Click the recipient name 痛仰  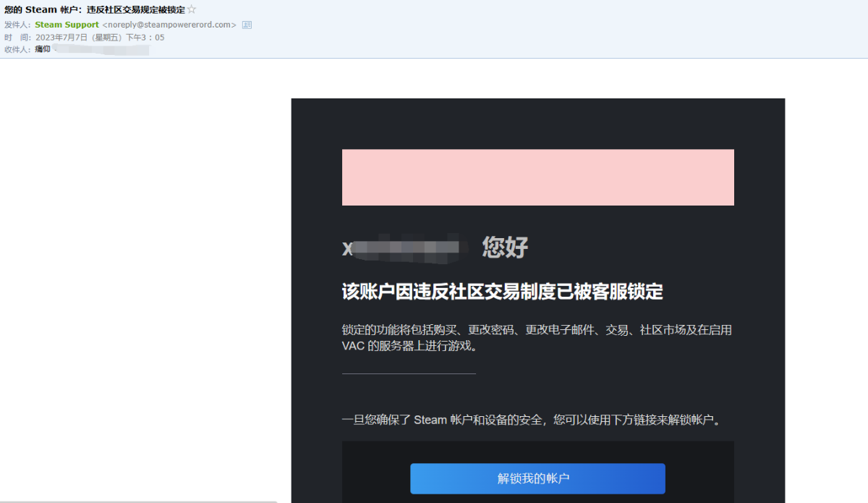tap(43, 49)
